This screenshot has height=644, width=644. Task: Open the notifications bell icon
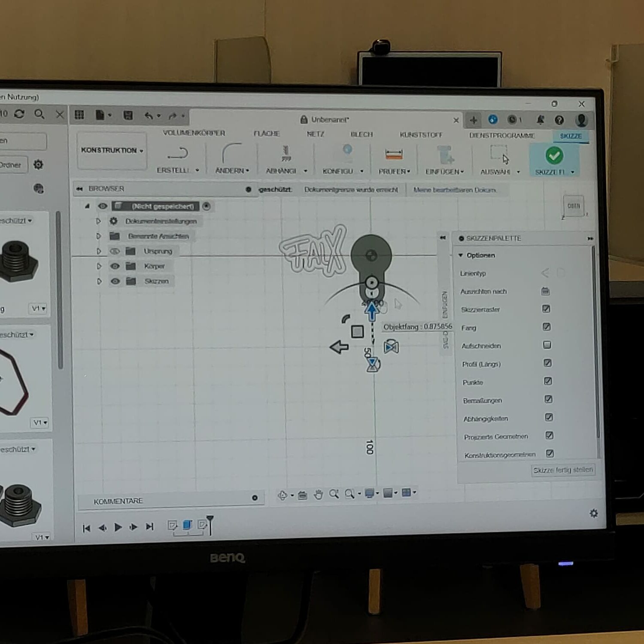click(x=540, y=120)
